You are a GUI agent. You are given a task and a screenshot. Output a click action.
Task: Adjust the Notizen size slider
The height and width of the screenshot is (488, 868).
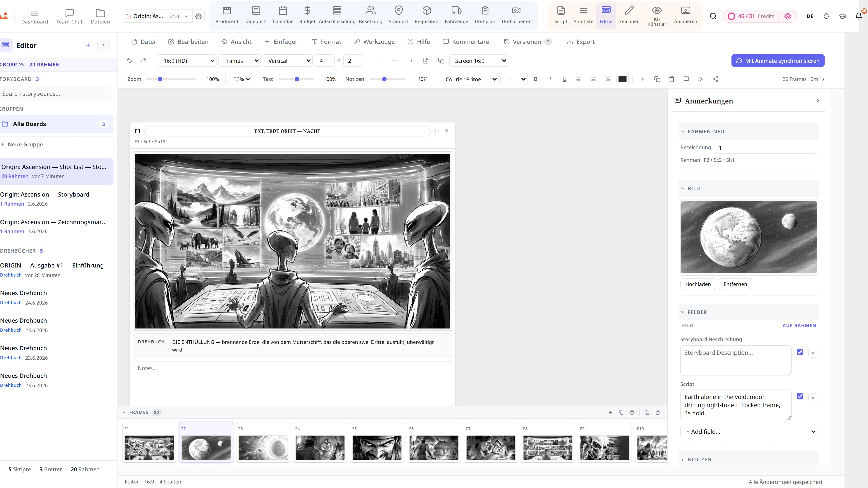(x=387, y=79)
